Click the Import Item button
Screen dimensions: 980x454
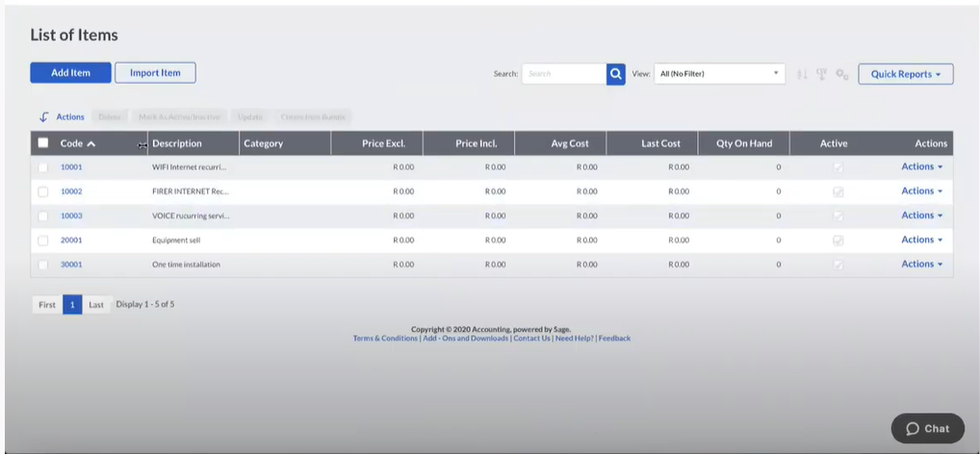(155, 72)
